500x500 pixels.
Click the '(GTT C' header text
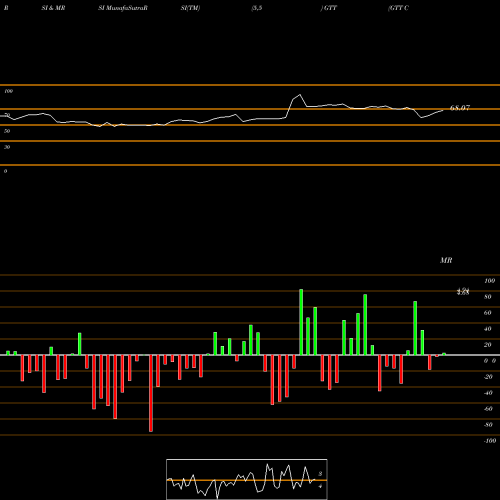(398, 8)
